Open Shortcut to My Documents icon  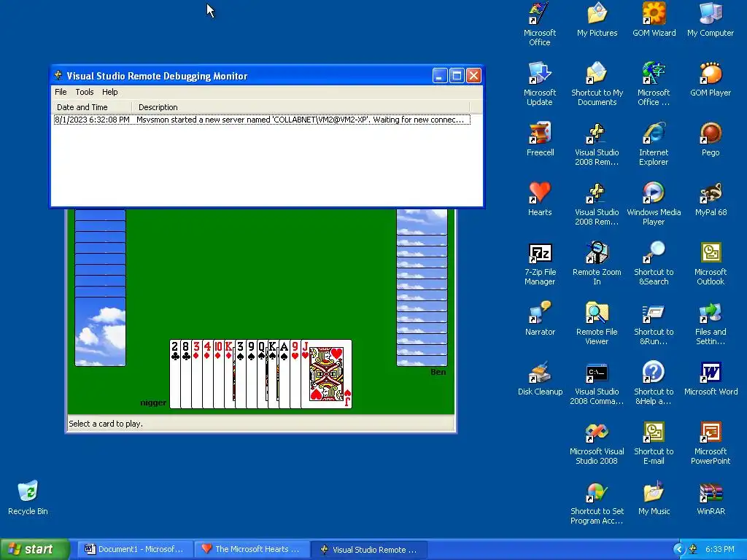click(x=597, y=84)
